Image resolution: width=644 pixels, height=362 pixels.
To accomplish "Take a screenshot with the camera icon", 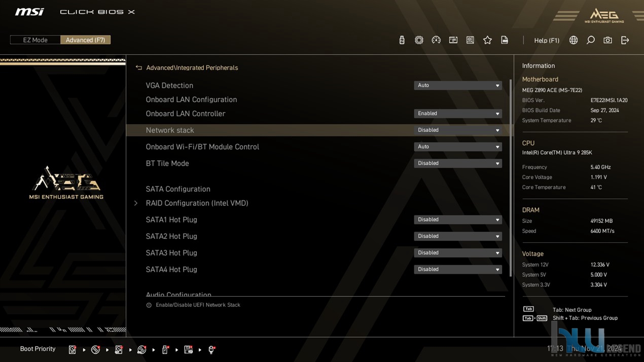I will [607, 40].
